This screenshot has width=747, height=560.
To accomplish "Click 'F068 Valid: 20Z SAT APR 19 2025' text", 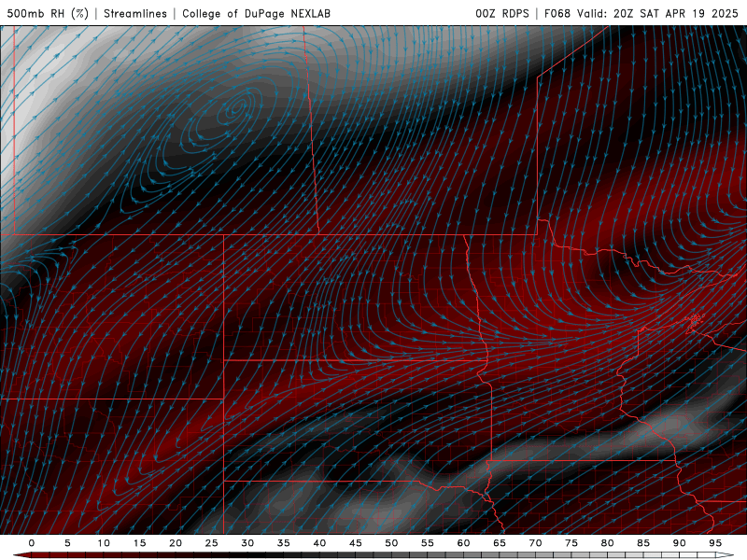I will coord(641,13).
